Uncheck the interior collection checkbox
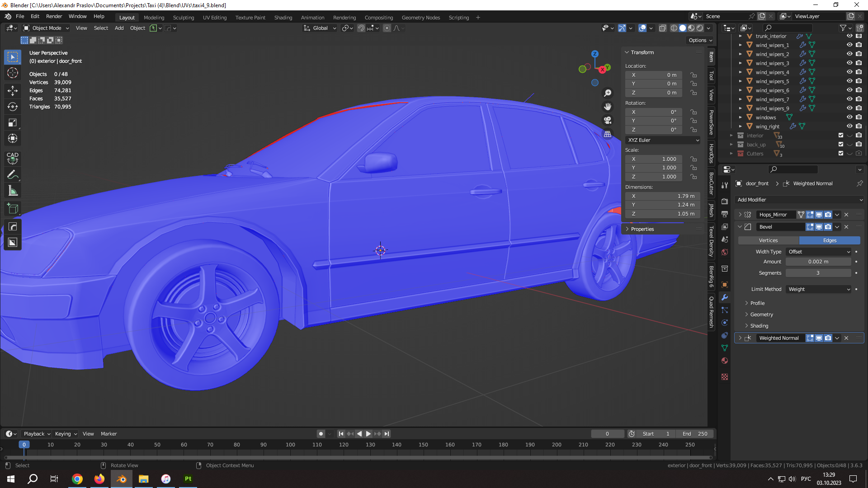The width and height of the screenshot is (868, 488). click(x=841, y=135)
